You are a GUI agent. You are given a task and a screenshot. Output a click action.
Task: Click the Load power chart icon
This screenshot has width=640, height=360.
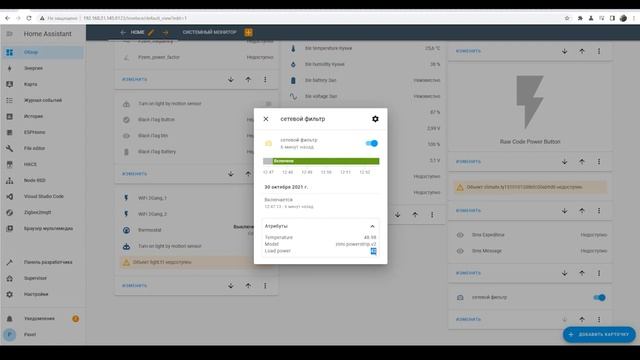point(373,251)
